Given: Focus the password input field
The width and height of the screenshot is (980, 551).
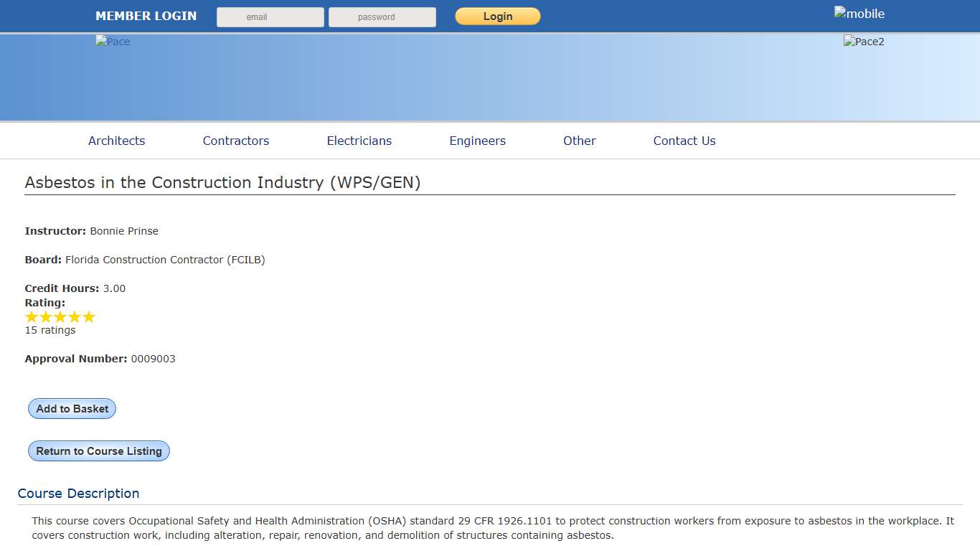Looking at the screenshot, I should [x=382, y=17].
